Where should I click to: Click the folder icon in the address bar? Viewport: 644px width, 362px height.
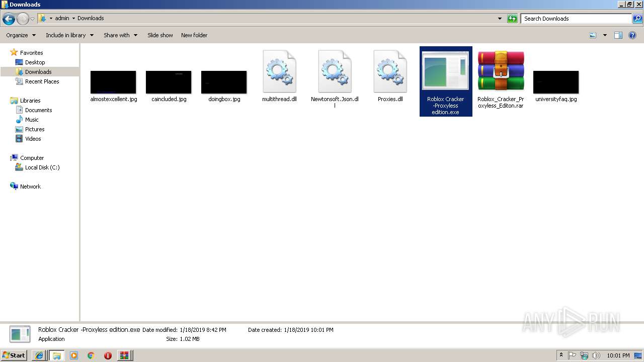pyautogui.click(x=42, y=19)
